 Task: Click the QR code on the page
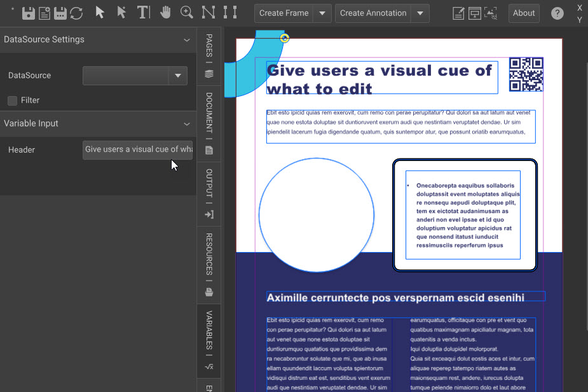(x=526, y=74)
